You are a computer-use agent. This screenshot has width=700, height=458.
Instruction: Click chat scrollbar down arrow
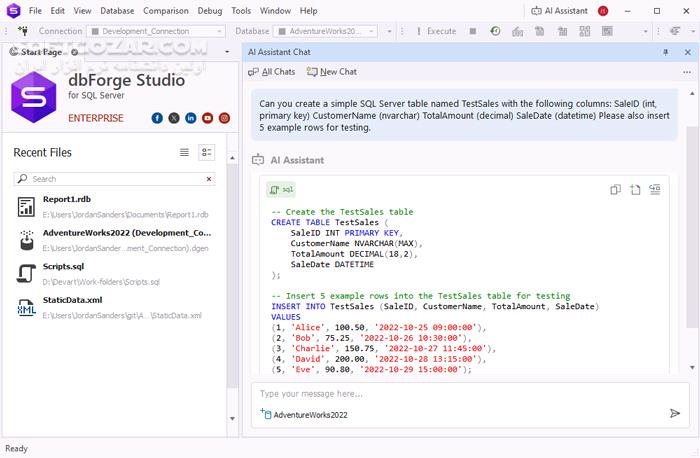(692, 367)
